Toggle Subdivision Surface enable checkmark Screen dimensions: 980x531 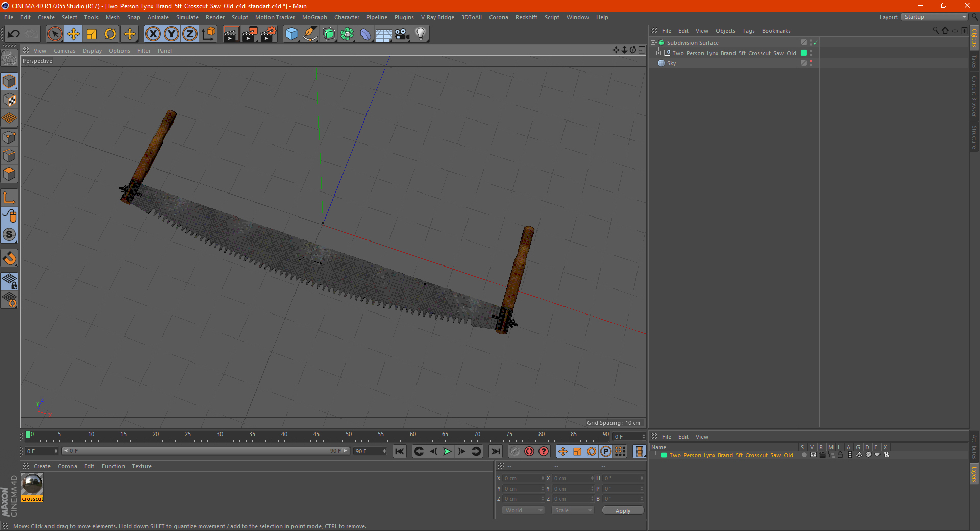(x=815, y=43)
